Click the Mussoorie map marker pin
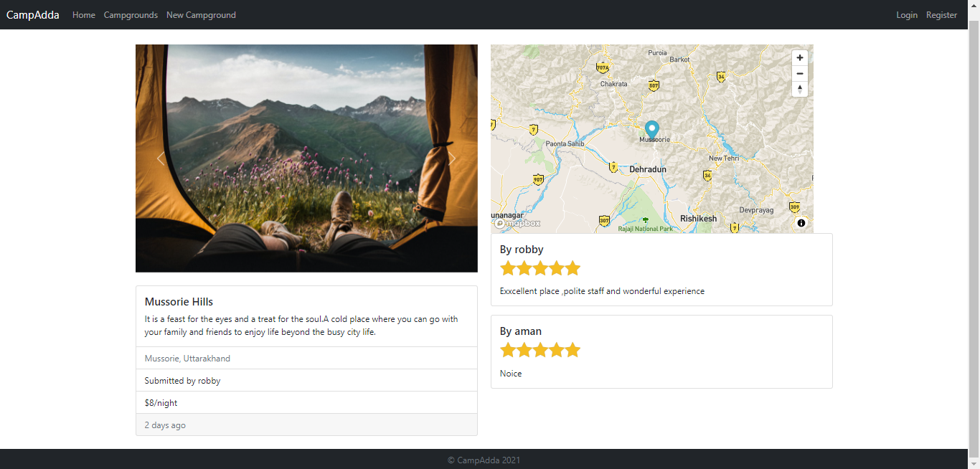 click(651, 129)
